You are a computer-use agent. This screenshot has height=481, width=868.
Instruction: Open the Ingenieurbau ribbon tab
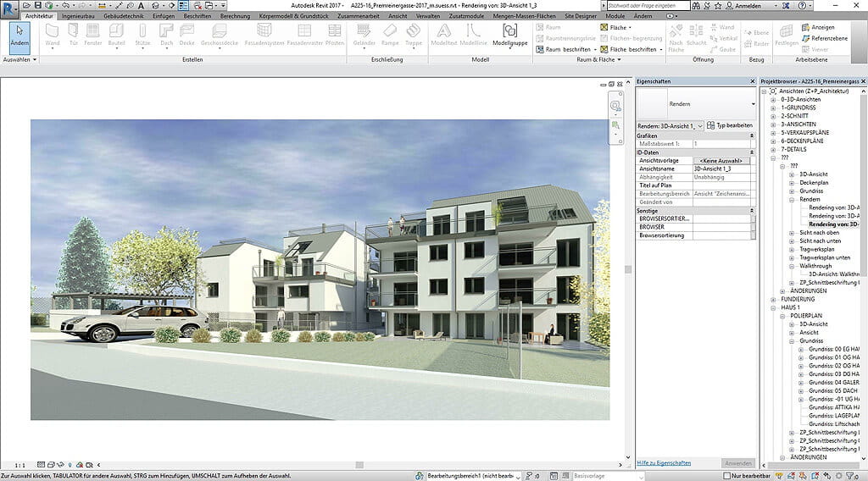(x=78, y=16)
